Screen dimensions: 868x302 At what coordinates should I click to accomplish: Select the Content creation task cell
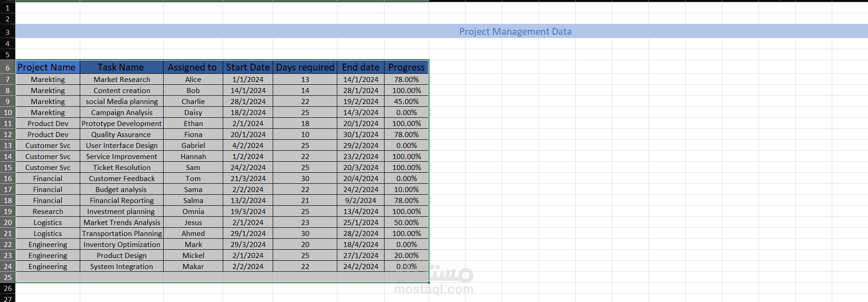121,90
